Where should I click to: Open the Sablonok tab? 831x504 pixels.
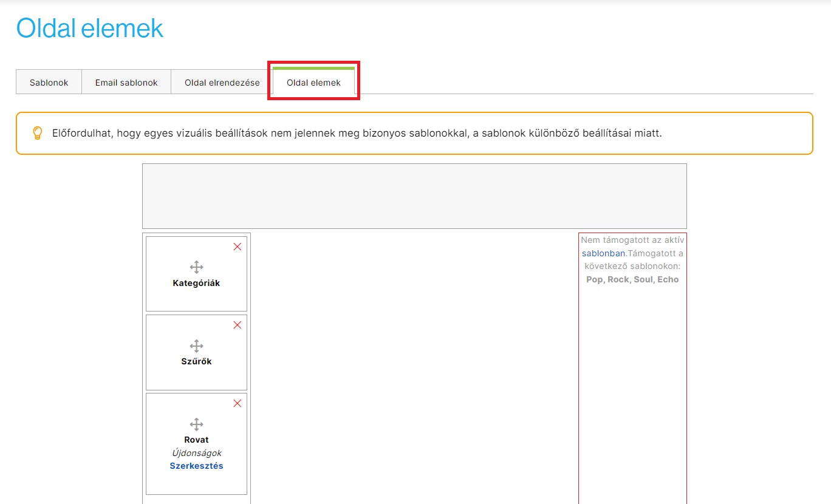[49, 83]
